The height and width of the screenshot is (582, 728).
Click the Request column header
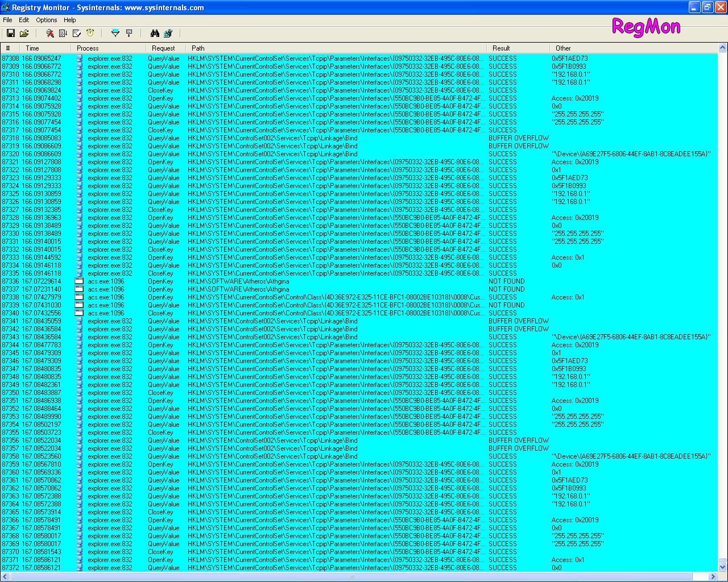[x=166, y=48]
